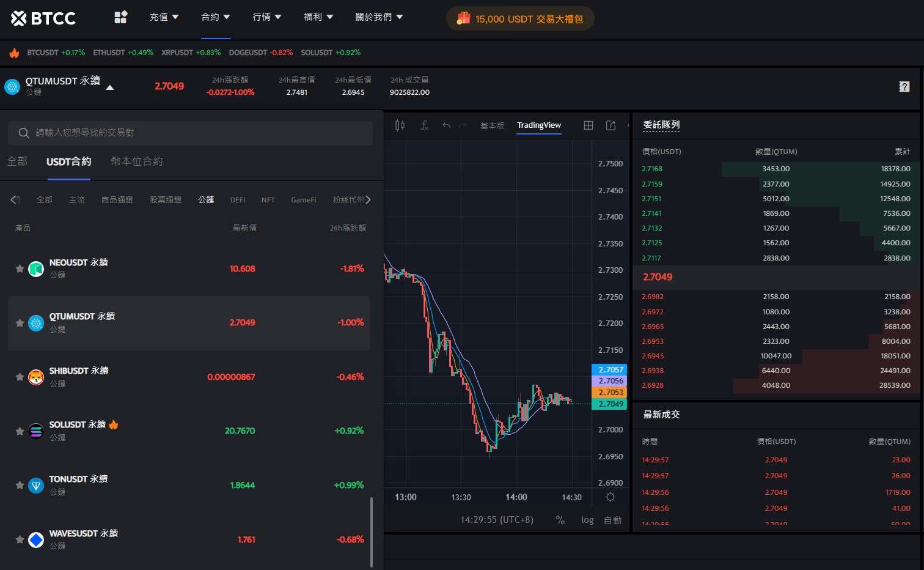
Task: Click the share/export chart icon
Action: pos(610,125)
